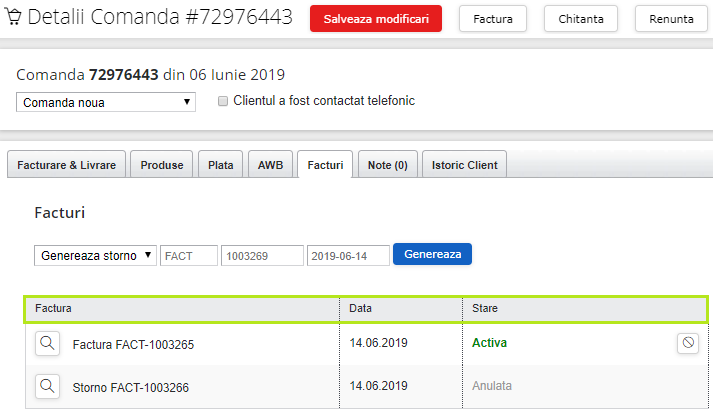Open the Produse tab

tap(162, 165)
